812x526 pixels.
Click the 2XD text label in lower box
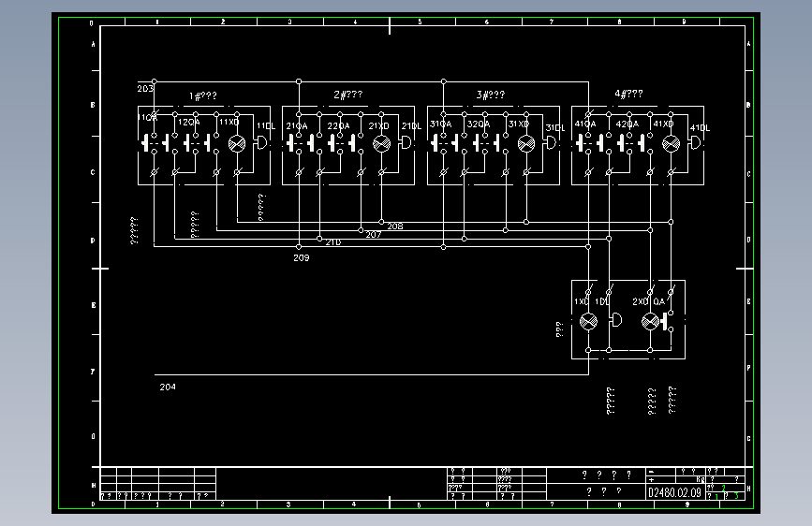click(641, 301)
